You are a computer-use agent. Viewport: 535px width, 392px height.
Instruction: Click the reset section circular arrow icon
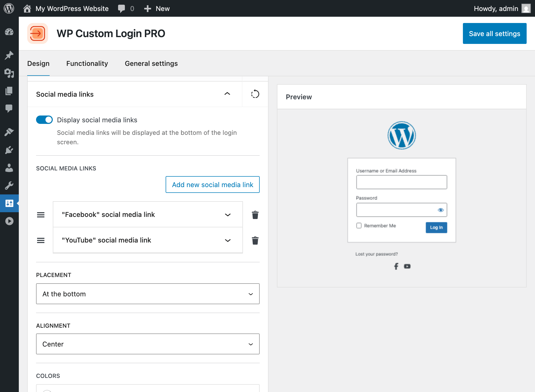click(255, 94)
